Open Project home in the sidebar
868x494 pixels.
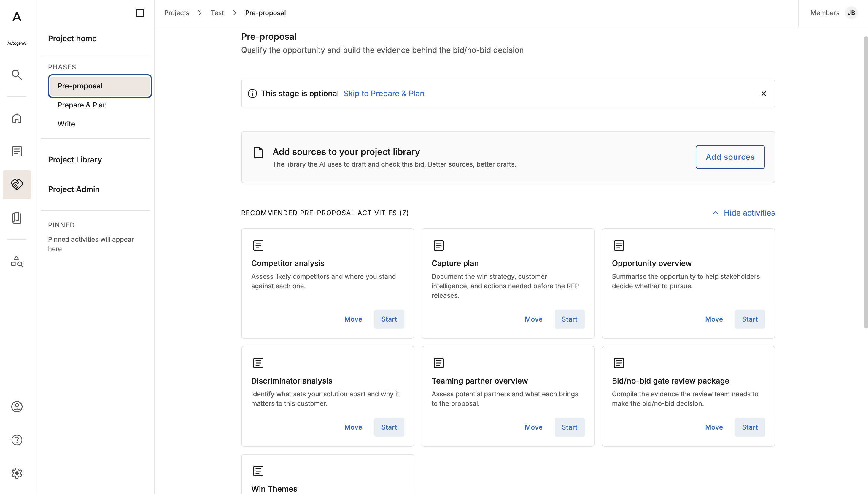[x=72, y=38]
